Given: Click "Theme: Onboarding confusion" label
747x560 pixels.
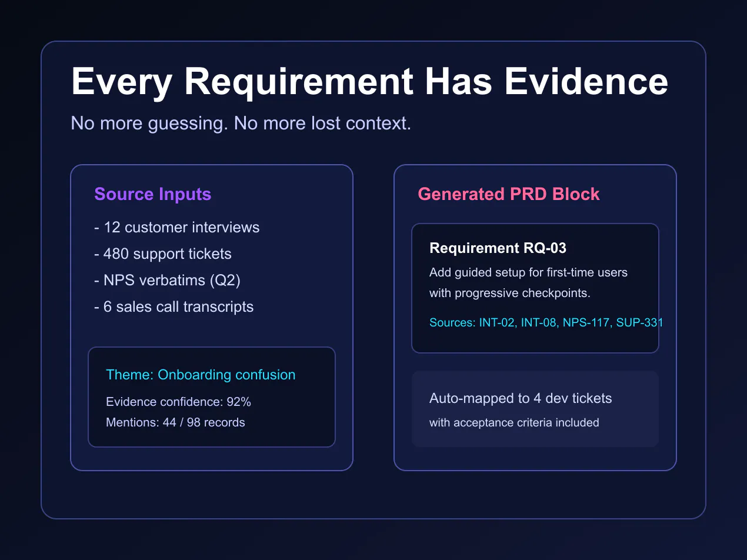Looking at the screenshot, I should coord(201,375).
